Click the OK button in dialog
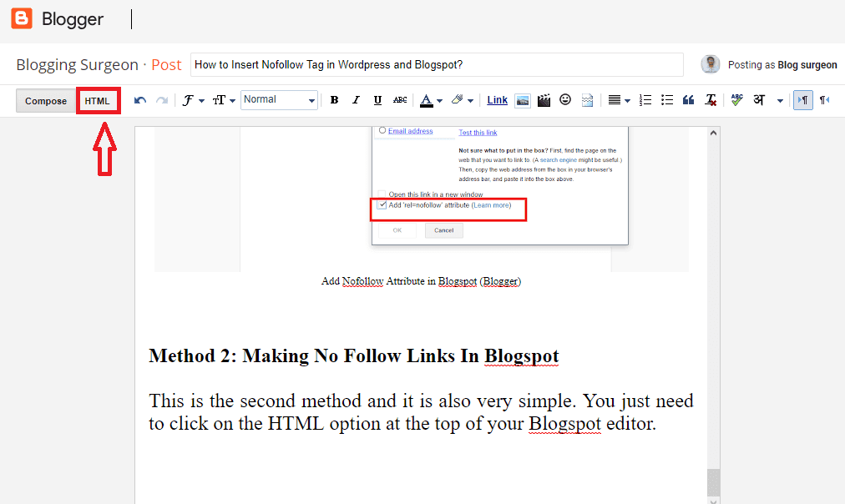 coord(397,230)
